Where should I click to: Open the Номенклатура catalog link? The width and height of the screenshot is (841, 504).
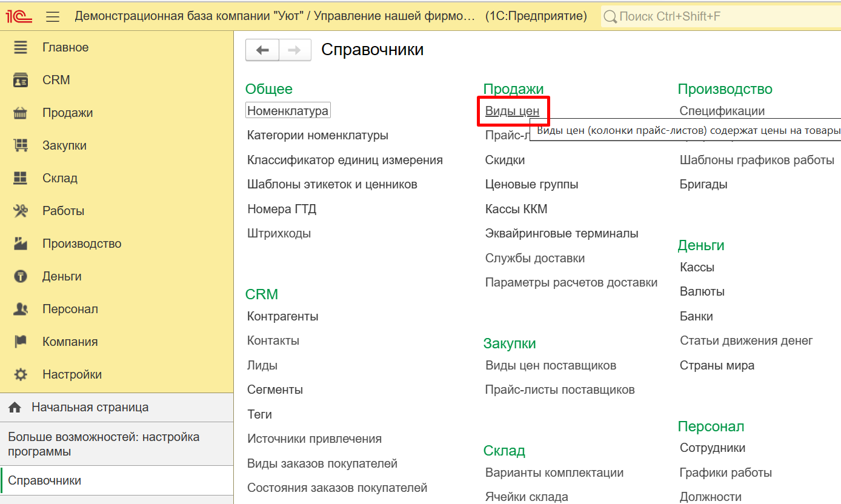(x=288, y=111)
